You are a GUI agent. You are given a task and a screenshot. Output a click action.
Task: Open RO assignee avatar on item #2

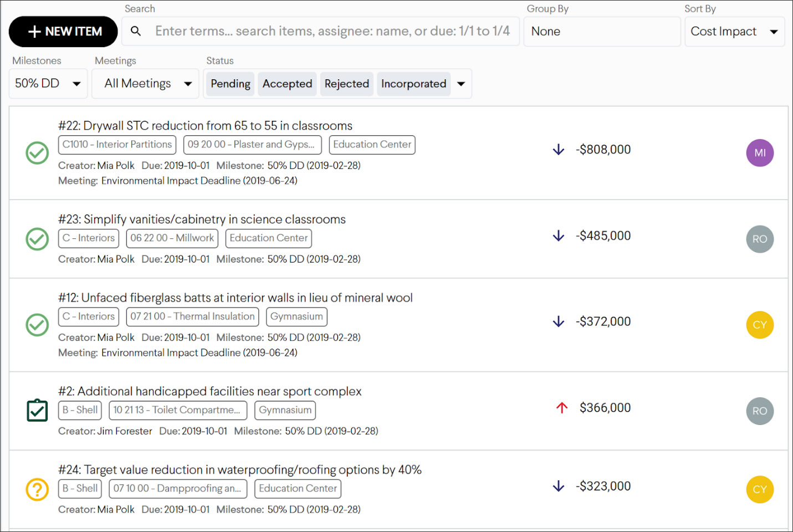pyautogui.click(x=760, y=411)
